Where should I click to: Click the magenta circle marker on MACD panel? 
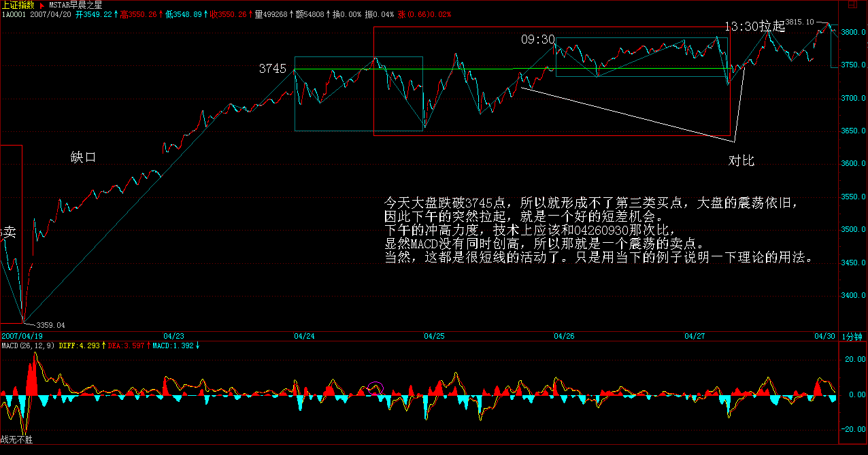point(375,389)
